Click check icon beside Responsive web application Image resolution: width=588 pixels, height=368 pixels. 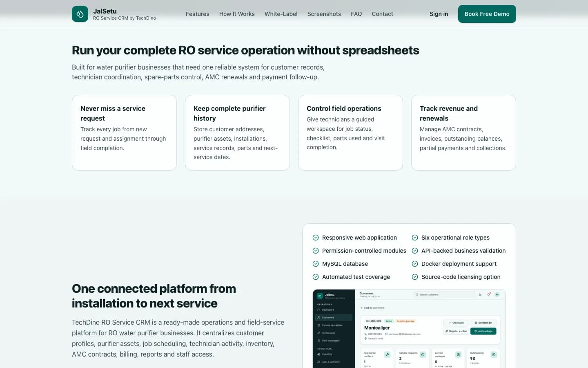tap(316, 238)
